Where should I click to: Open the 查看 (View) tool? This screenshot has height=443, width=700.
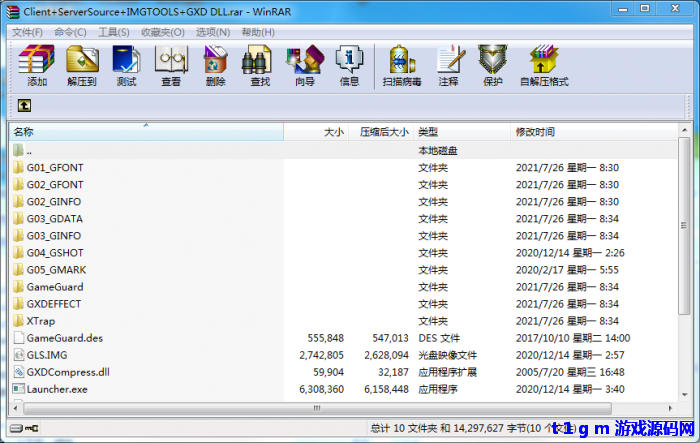pyautogui.click(x=171, y=66)
